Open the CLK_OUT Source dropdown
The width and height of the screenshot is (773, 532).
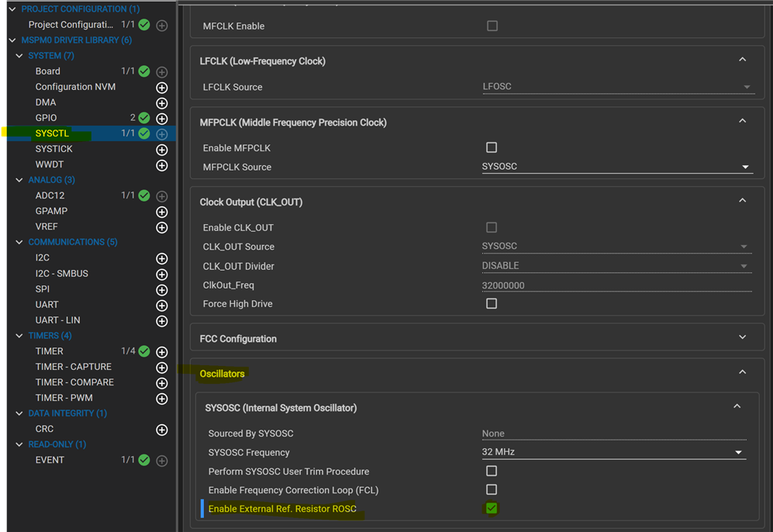616,246
